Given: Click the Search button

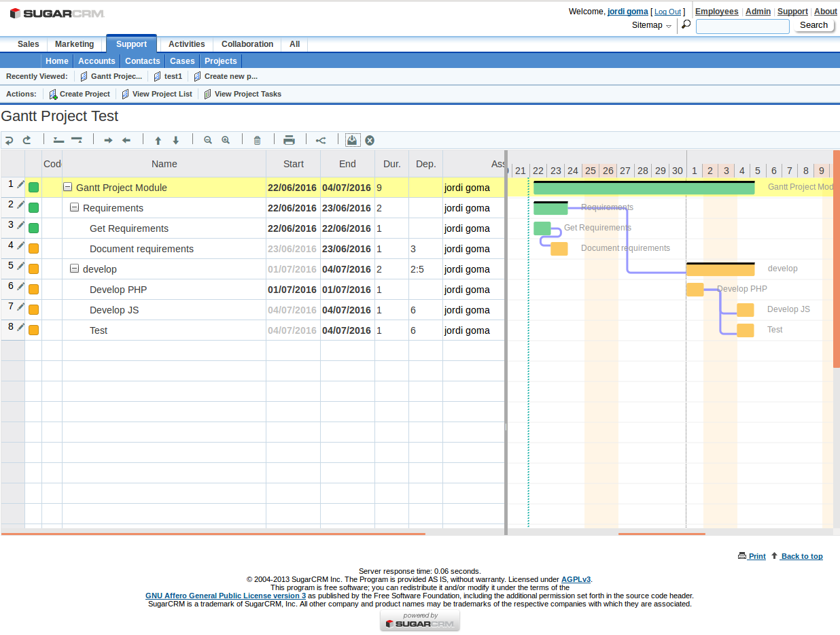Looking at the screenshot, I should (813, 25).
